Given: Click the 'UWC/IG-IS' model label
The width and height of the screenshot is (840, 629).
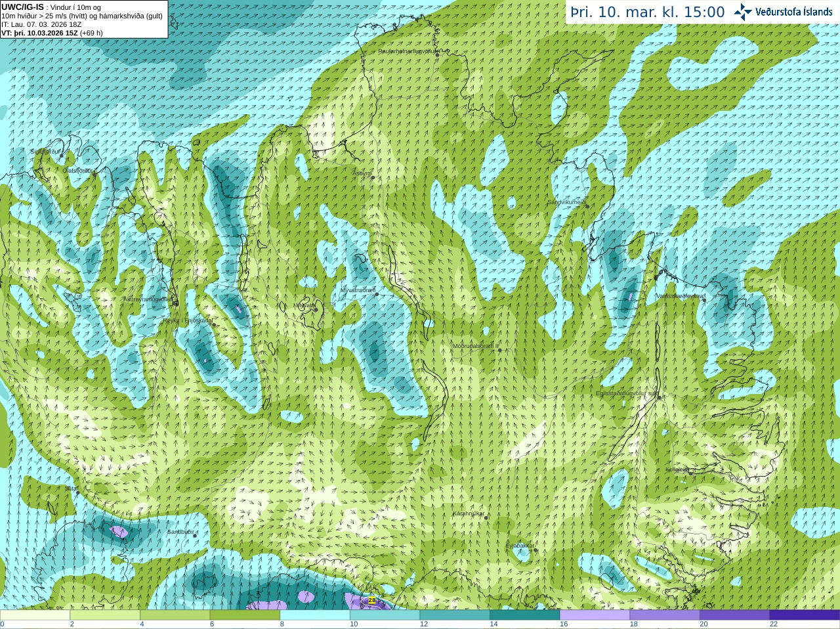Looking at the screenshot, I should pyautogui.click(x=22, y=7).
